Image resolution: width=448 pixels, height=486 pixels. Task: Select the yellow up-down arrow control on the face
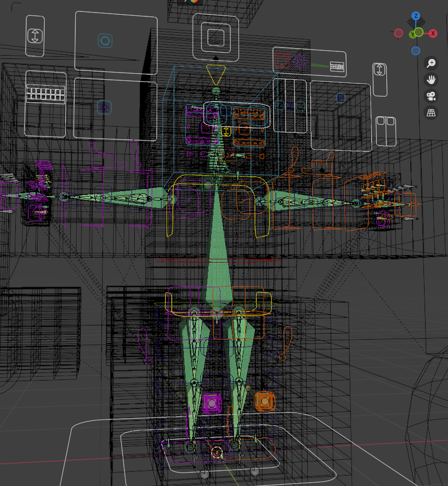pos(226,131)
